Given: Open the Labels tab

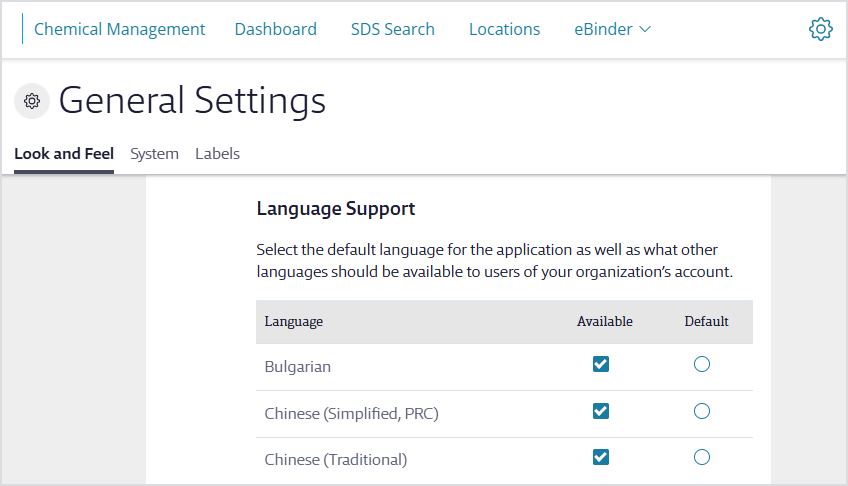Looking at the screenshot, I should (x=217, y=154).
